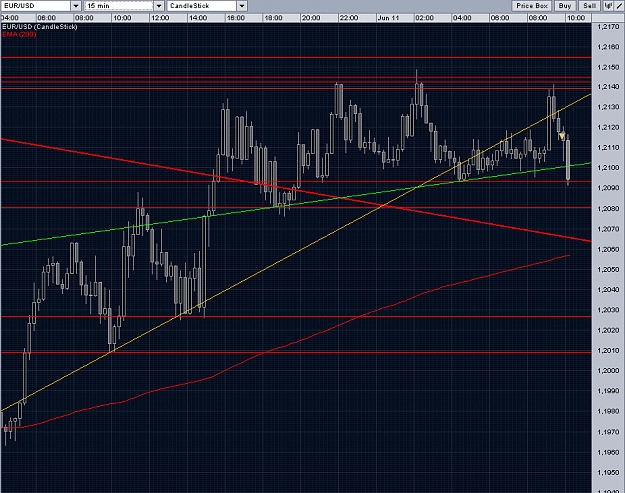Click the Buy button
625x493 pixels.
pos(565,6)
